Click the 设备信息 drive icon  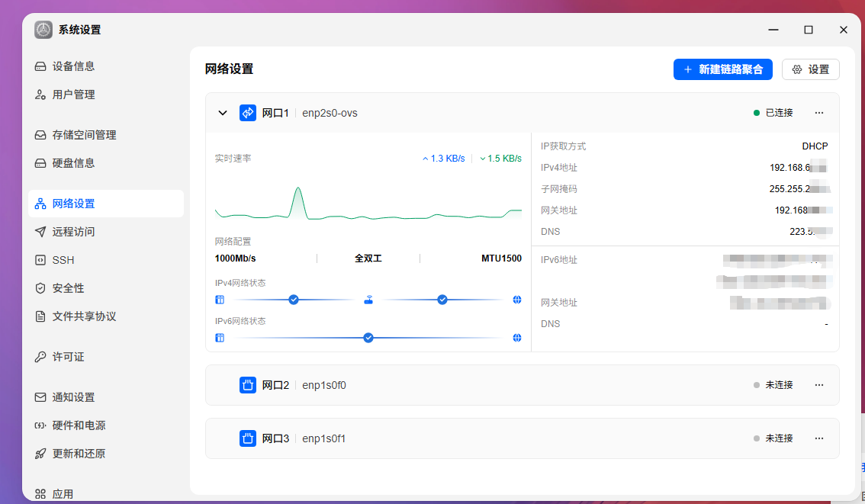[40, 66]
